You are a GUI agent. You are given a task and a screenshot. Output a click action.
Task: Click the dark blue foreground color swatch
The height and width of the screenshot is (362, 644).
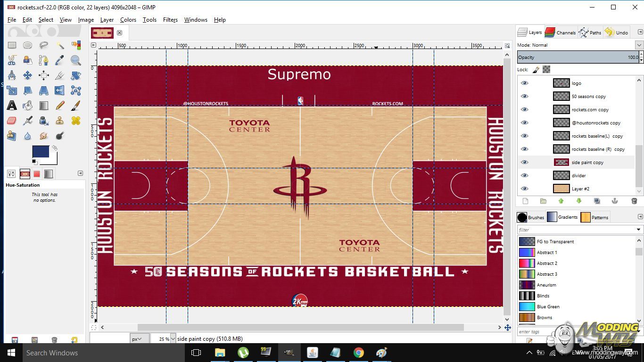[x=41, y=152]
